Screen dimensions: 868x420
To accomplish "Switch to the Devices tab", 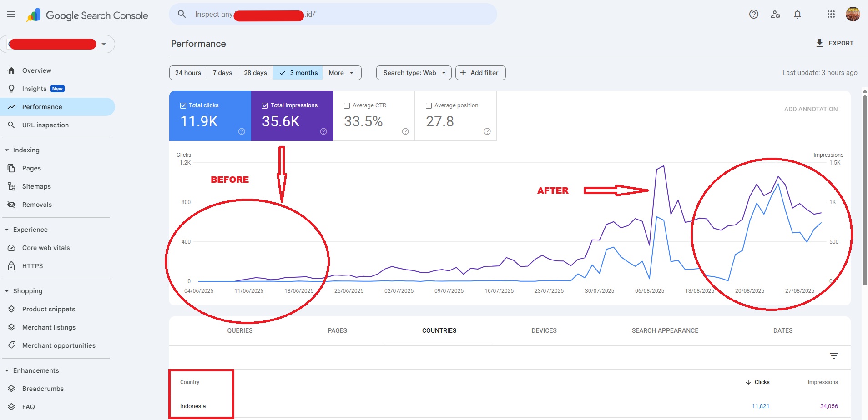I will [x=544, y=330].
